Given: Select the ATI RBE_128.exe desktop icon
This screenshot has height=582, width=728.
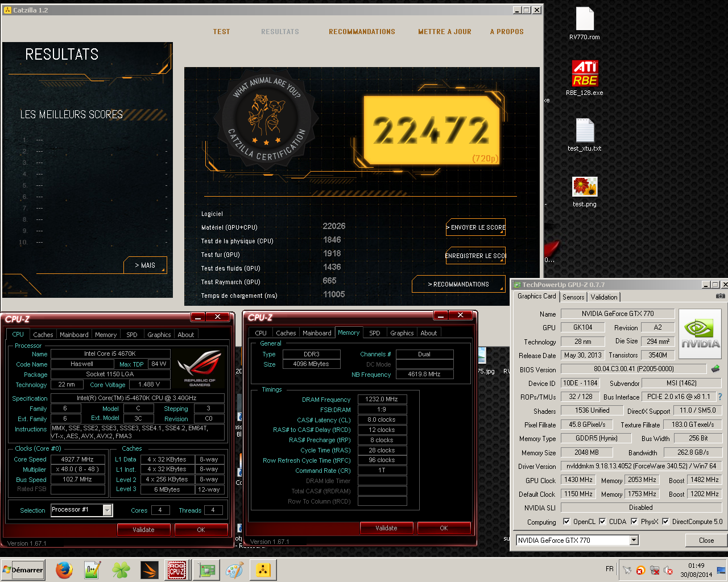Looking at the screenshot, I should pos(585,78).
